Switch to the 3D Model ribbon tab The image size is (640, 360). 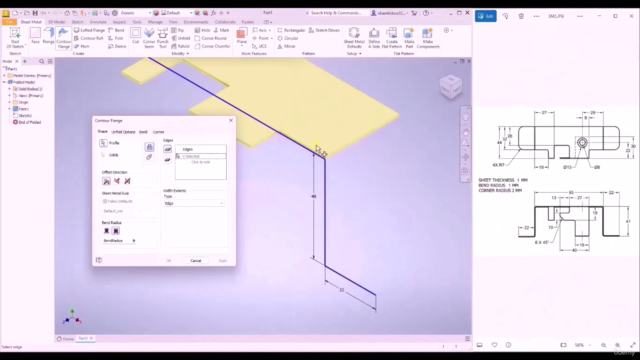56,22
